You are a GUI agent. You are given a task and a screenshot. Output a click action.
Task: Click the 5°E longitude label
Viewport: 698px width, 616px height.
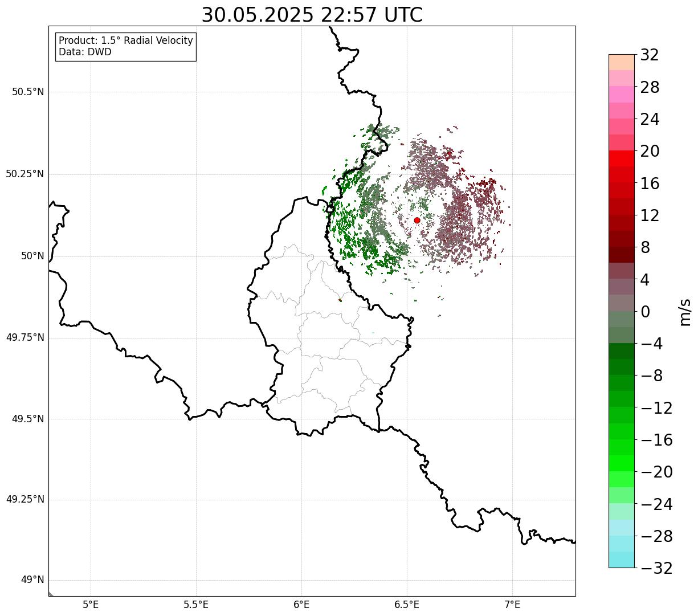click(91, 605)
